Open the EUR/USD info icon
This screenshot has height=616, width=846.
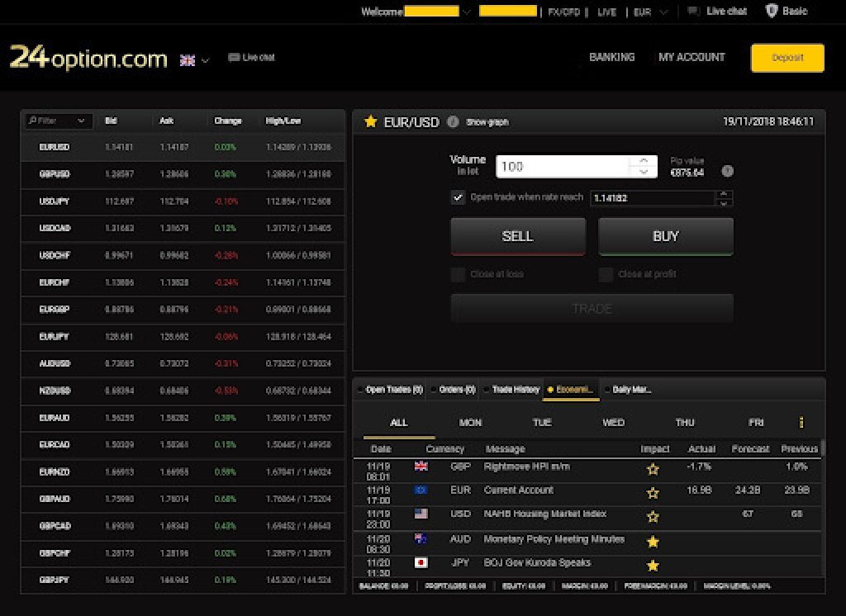point(453,122)
